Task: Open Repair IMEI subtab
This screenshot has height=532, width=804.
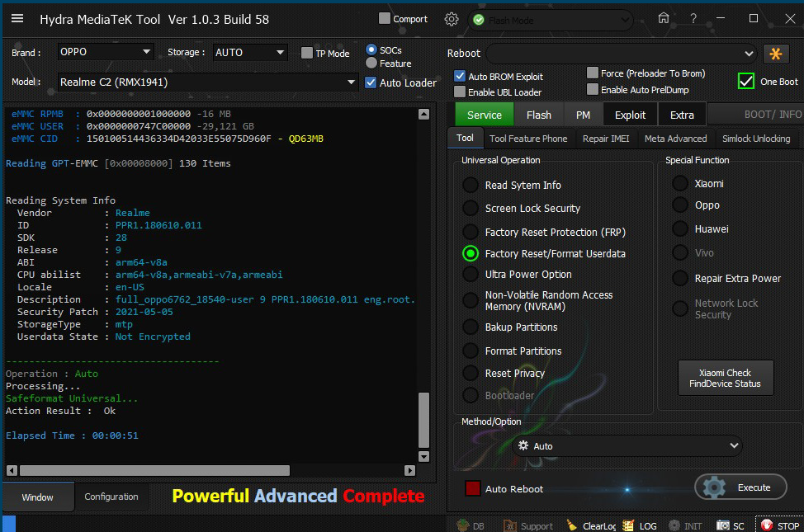Action: click(x=606, y=139)
